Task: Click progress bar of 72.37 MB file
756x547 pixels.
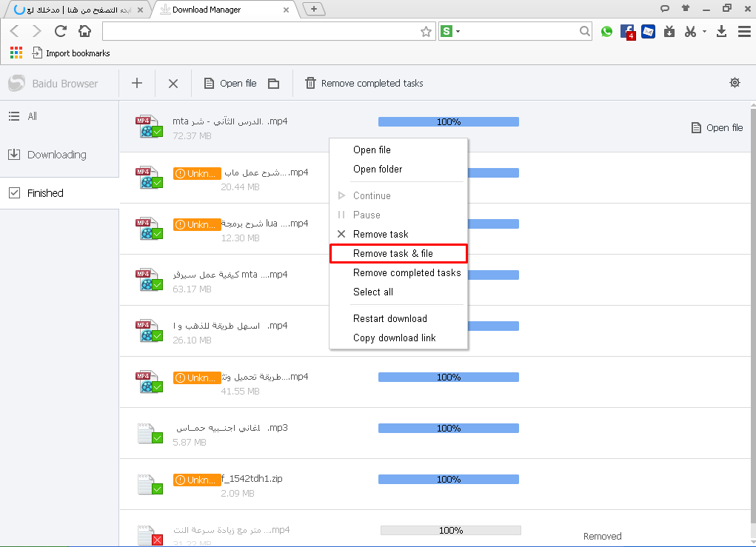Action: (449, 122)
